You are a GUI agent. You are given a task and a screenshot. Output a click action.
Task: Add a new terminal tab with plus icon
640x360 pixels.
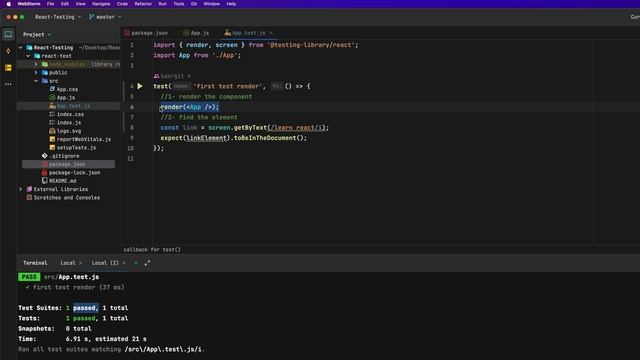click(136, 263)
